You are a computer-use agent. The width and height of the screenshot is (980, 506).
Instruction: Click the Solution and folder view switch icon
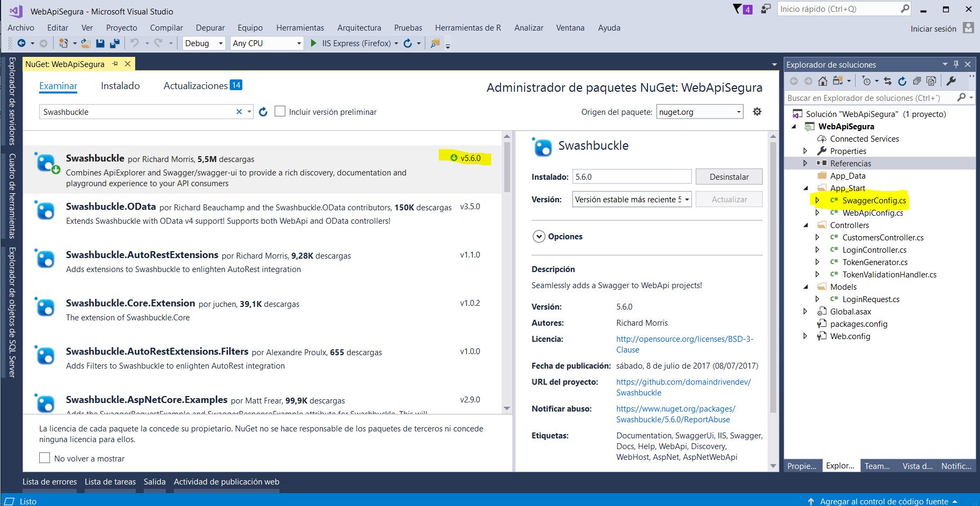click(x=838, y=81)
